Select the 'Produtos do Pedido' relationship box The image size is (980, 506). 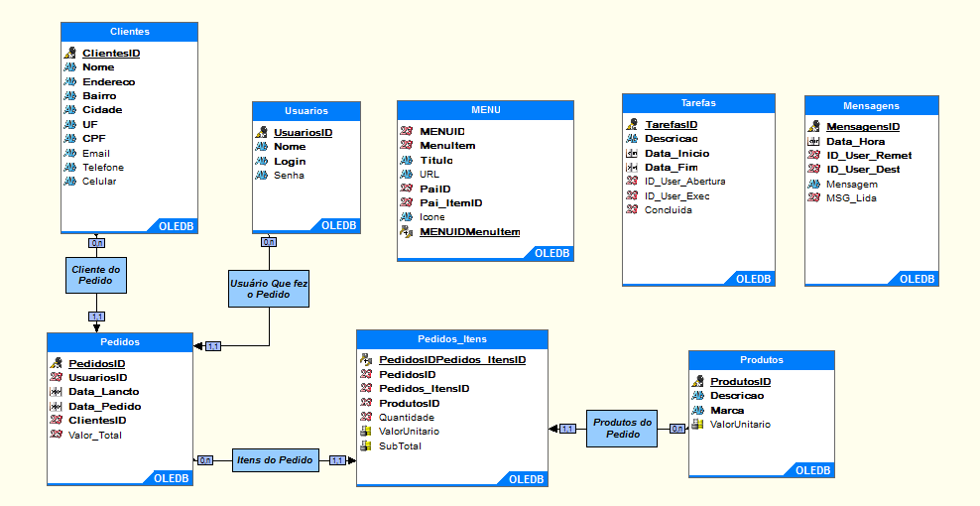click(622, 429)
